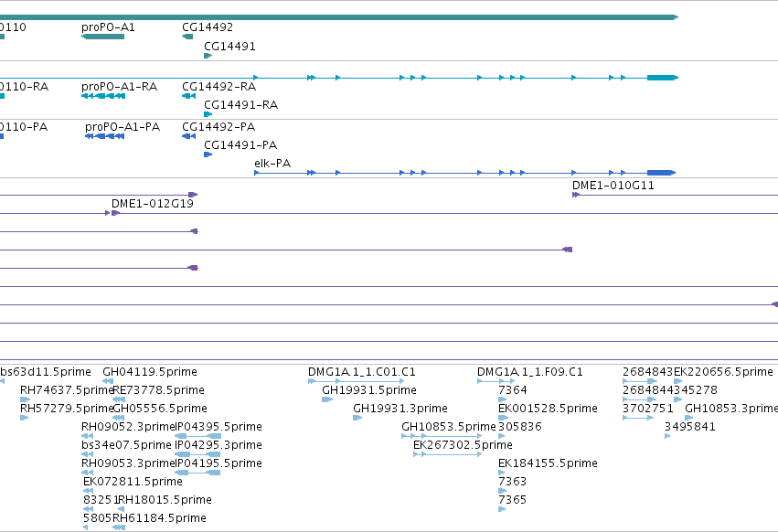Screen dimensions: 778x532
Task: Select the bs63d11.5prime EST label
Action: point(46,372)
